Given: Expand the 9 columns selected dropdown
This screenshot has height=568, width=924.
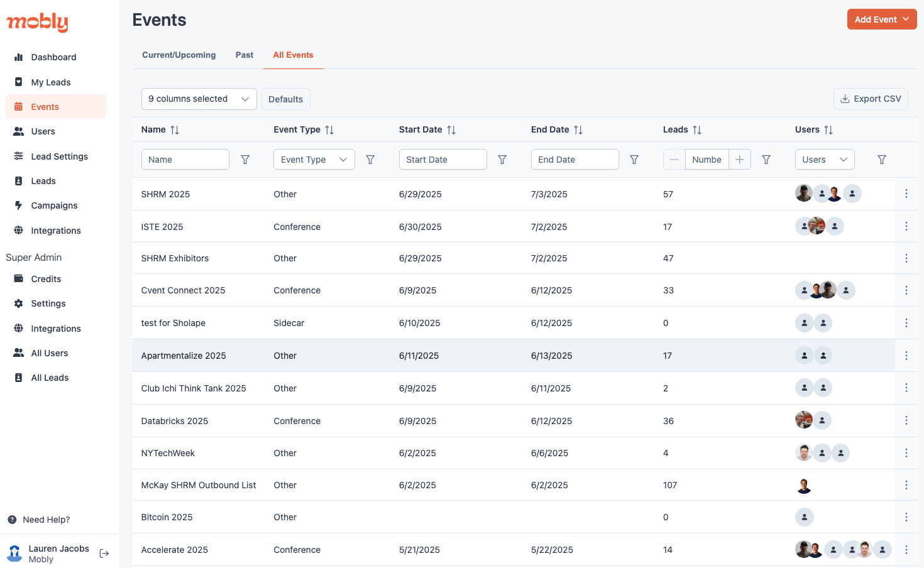Looking at the screenshot, I should (199, 99).
